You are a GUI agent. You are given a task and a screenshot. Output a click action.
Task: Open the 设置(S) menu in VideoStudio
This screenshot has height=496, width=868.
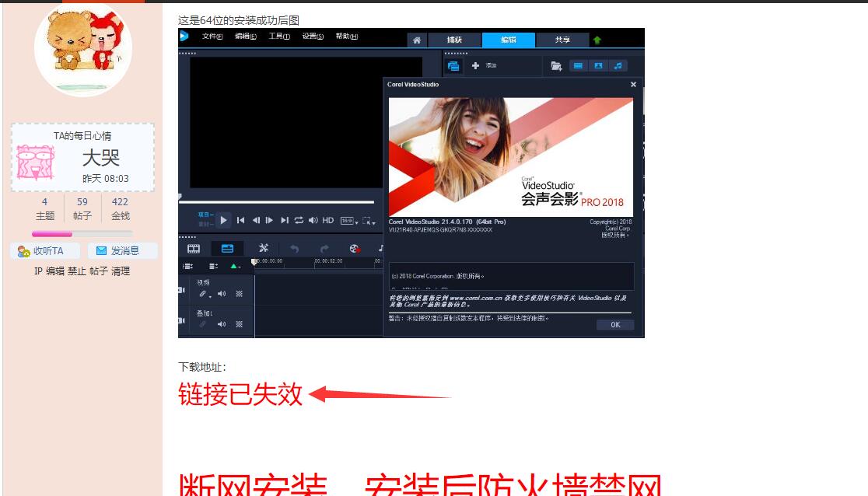click(313, 37)
